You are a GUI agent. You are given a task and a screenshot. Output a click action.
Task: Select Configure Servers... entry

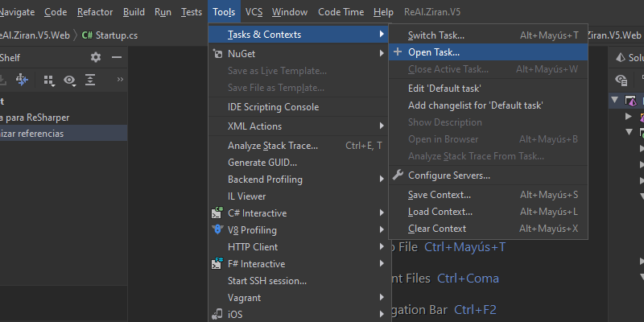(x=488, y=175)
